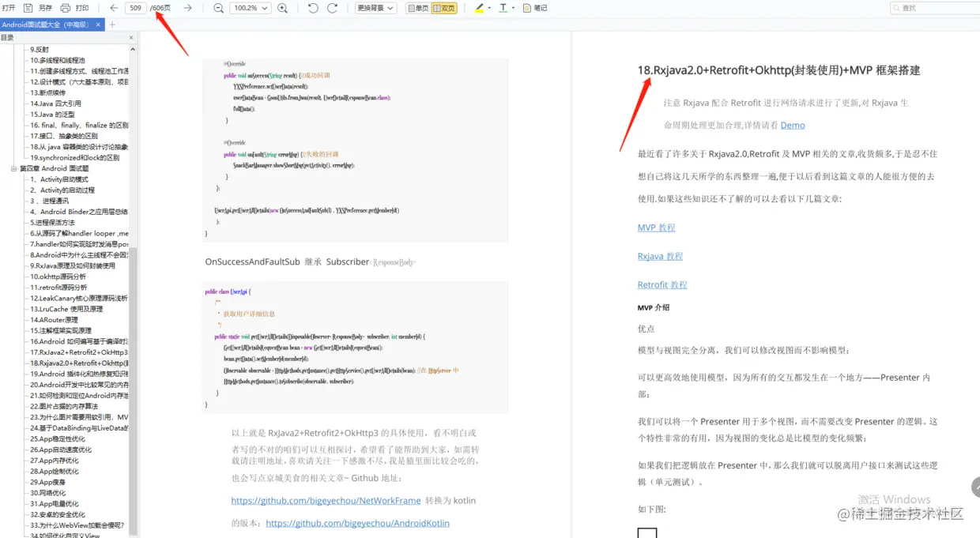This screenshot has width=980, height=538.
Task: Open outline item 19.synchronized和lock的区别
Action: point(75,157)
